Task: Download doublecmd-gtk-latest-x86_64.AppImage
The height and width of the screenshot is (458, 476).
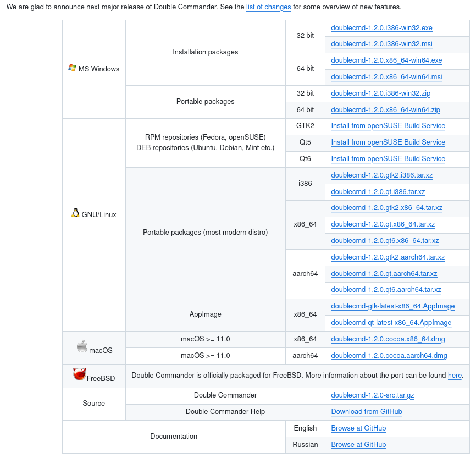Action: coord(392,306)
